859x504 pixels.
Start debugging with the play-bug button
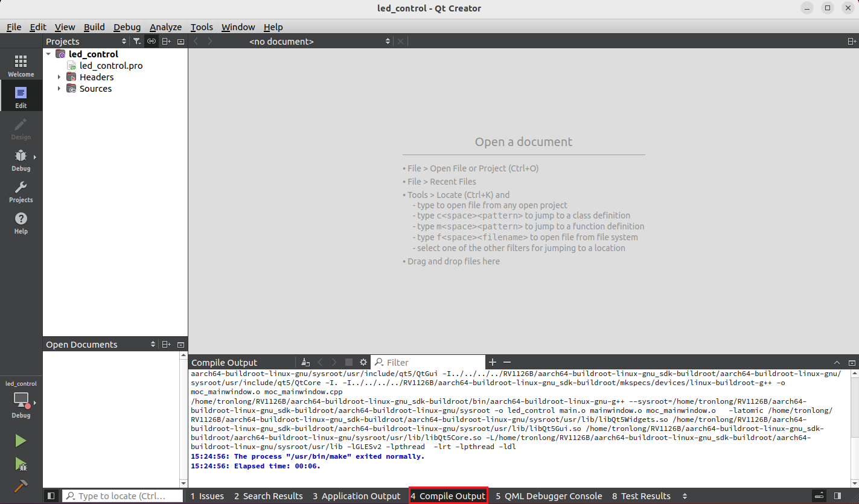(x=21, y=464)
